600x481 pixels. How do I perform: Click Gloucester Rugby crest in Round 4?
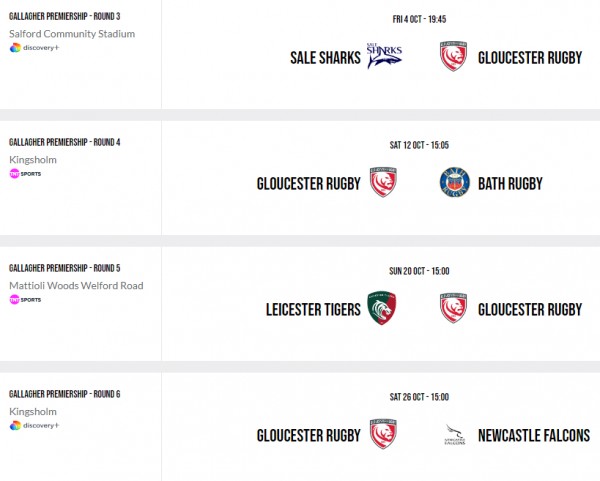pos(385,183)
